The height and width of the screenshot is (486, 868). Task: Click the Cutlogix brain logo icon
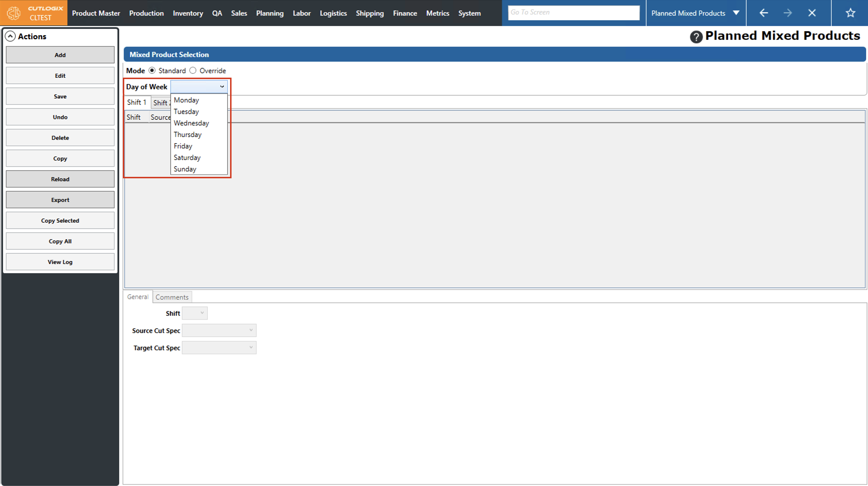14,13
